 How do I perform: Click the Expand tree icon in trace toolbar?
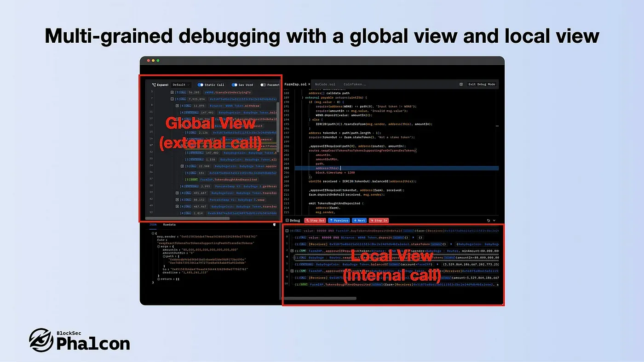click(154, 85)
